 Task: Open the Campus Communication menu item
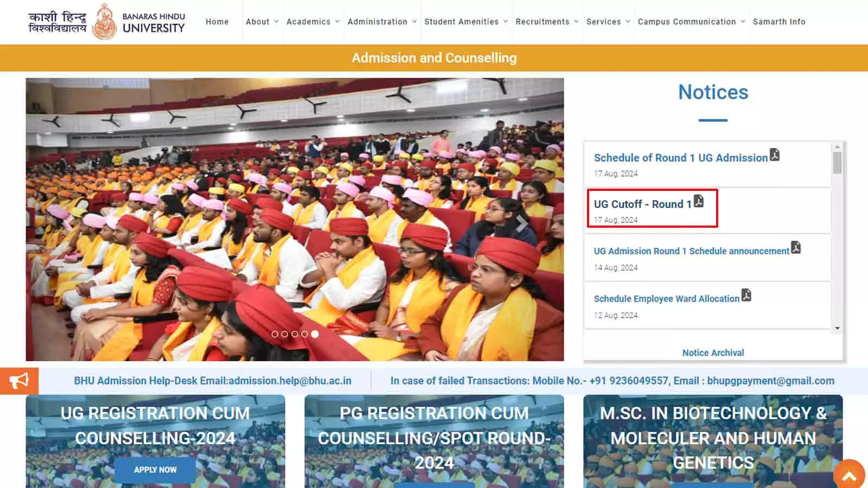[687, 22]
